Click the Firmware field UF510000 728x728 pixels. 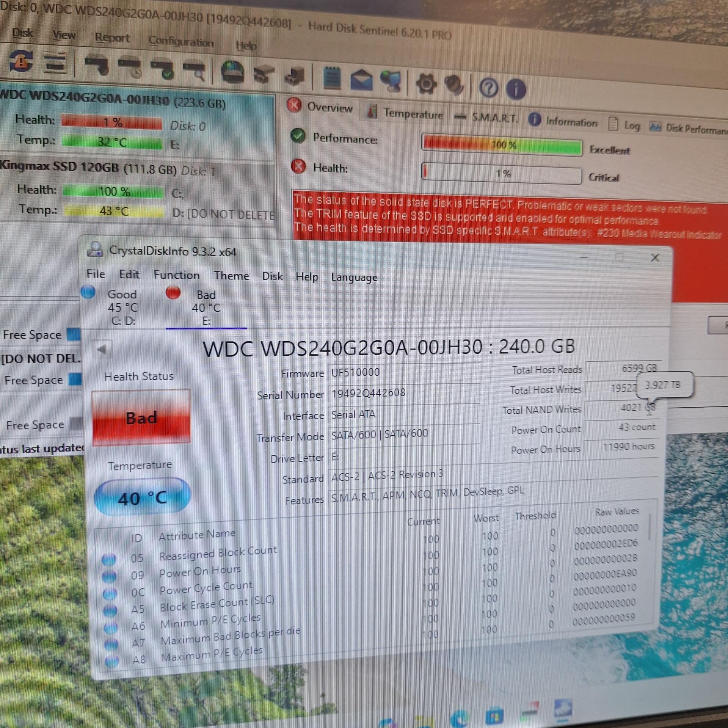pos(404,372)
